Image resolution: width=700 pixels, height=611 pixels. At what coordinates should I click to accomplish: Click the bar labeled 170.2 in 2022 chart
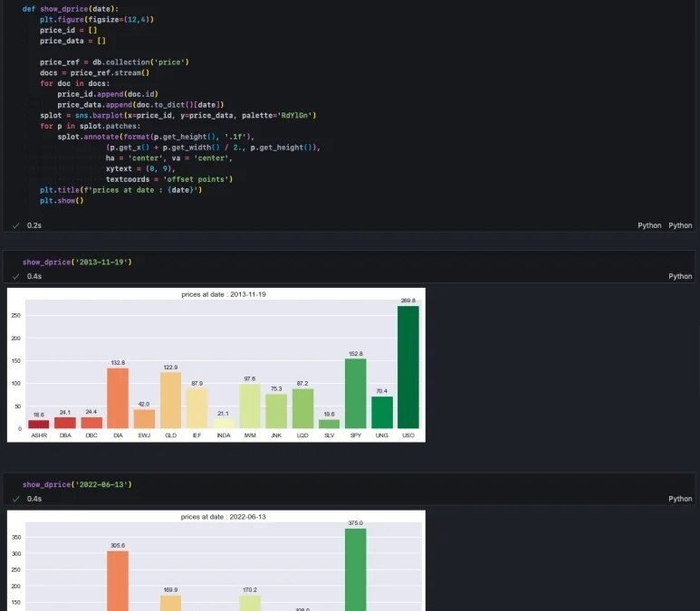pos(250,604)
